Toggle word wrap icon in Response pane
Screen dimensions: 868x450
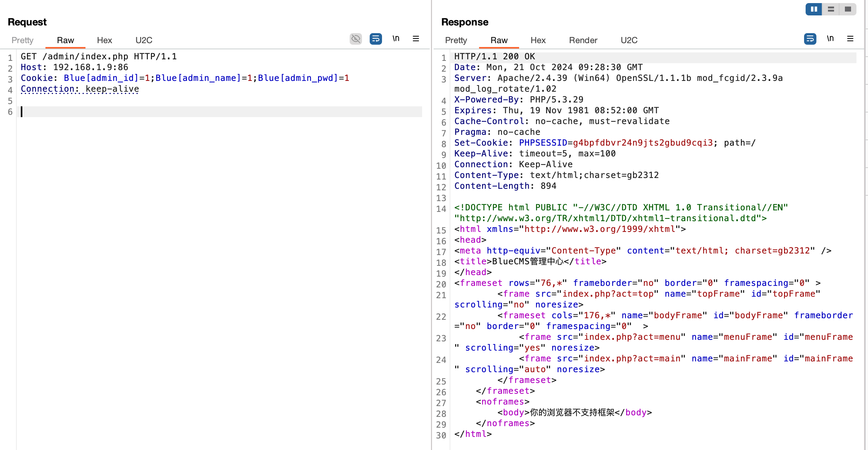pos(810,39)
